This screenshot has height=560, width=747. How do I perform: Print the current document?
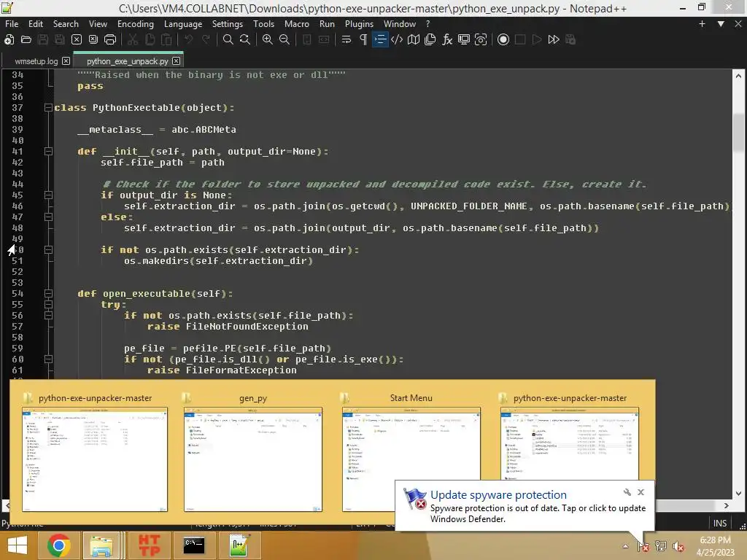click(110, 39)
